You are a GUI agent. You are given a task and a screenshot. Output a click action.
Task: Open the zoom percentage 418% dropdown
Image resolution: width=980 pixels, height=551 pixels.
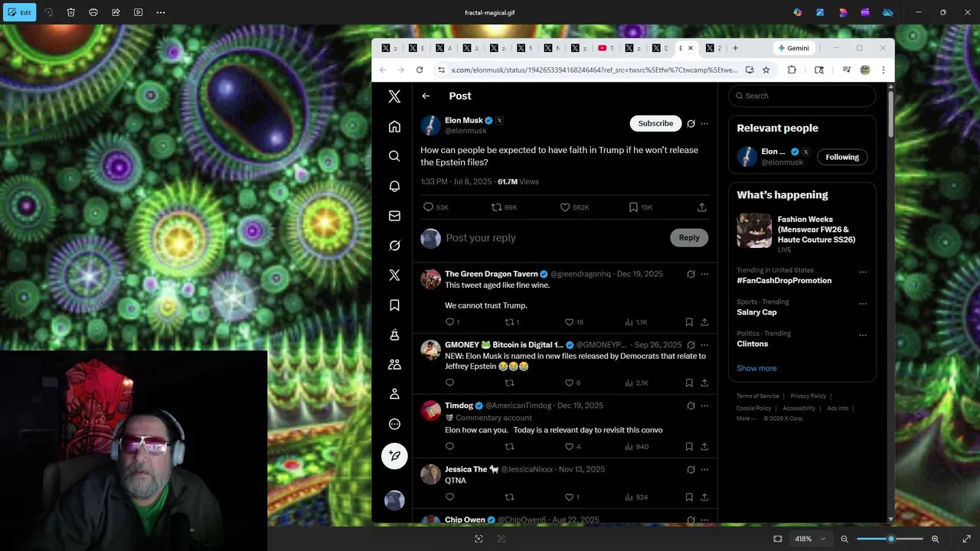click(811, 539)
